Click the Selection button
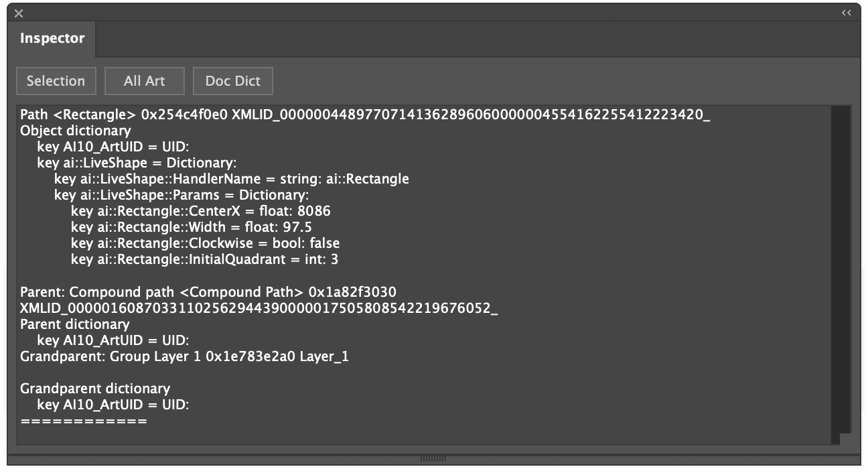This screenshot has width=868, height=475. point(56,81)
